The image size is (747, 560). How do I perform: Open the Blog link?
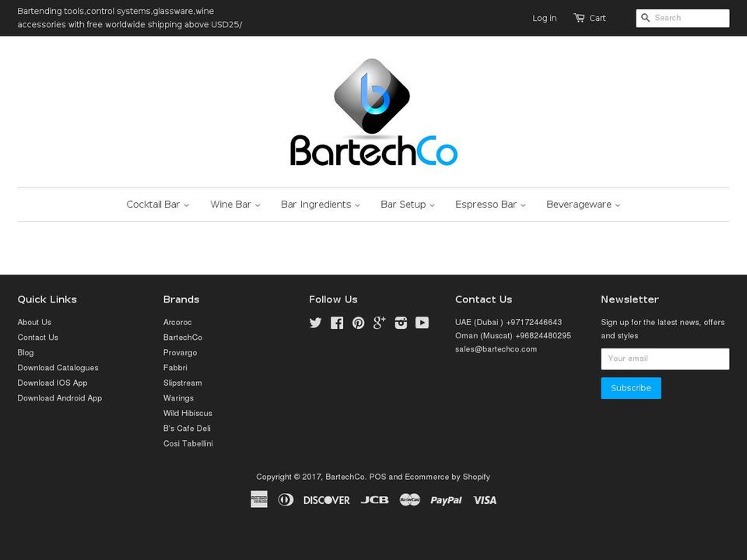(26, 353)
